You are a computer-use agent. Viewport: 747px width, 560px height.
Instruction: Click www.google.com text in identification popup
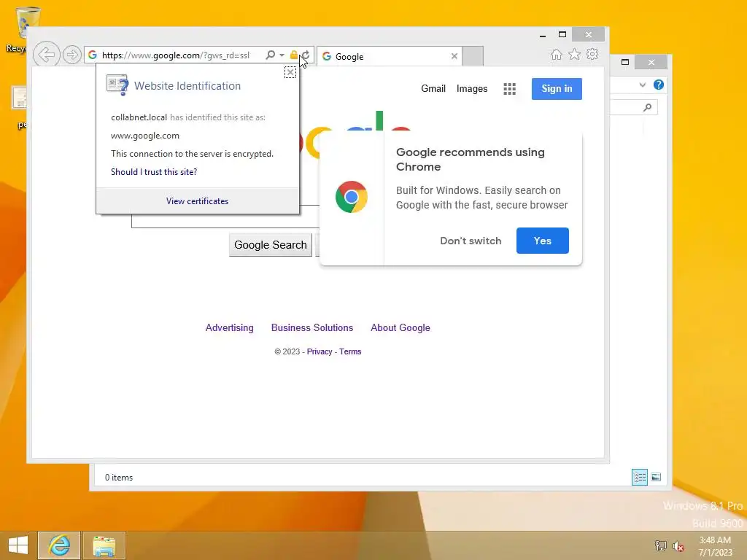(145, 136)
